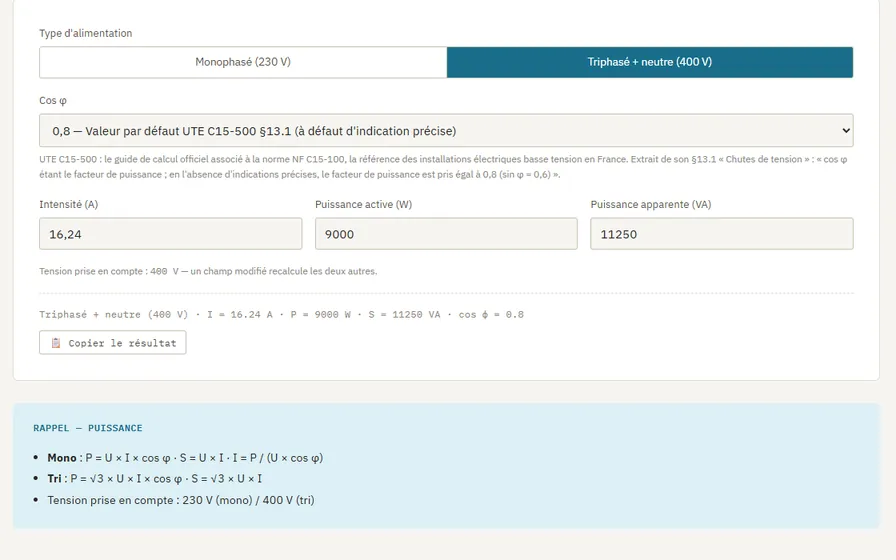Open the Cos φ dropdown
The height and width of the screenshot is (560, 896).
tap(446, 131)
